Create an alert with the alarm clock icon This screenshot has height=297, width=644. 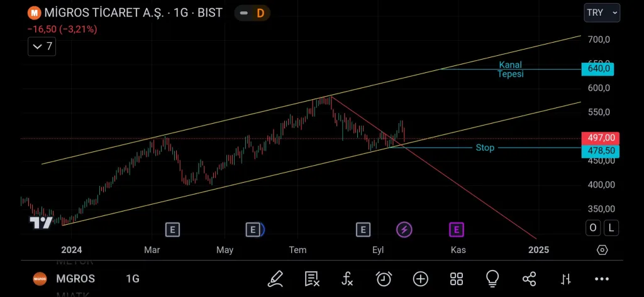click(384, 279)
